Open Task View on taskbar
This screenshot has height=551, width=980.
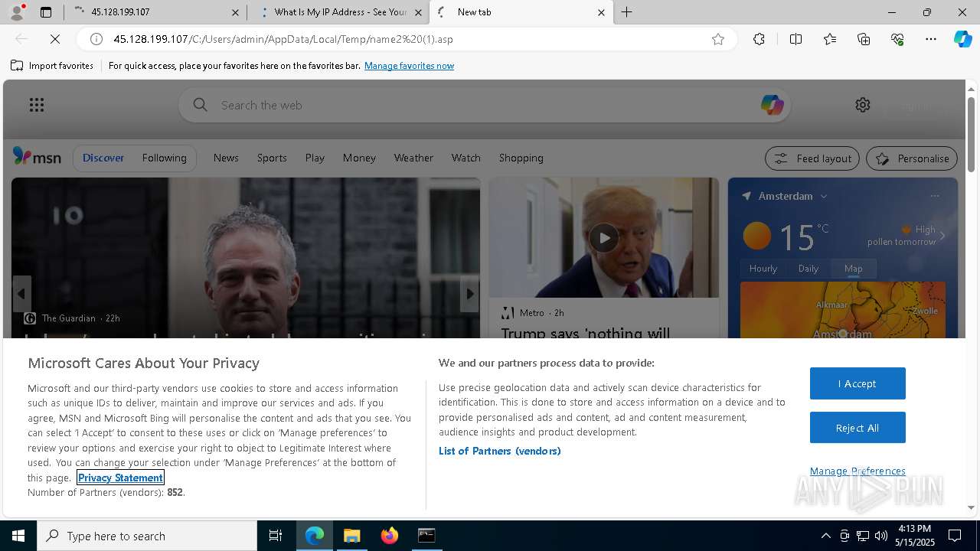click(x=276, y=536)
